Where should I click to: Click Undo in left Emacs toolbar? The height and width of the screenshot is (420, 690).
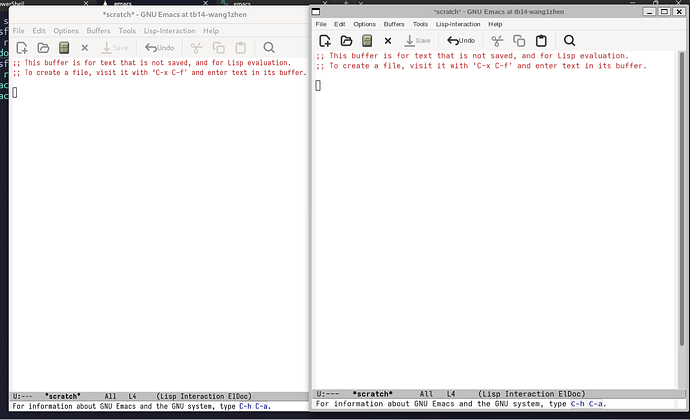coord(159,48)
